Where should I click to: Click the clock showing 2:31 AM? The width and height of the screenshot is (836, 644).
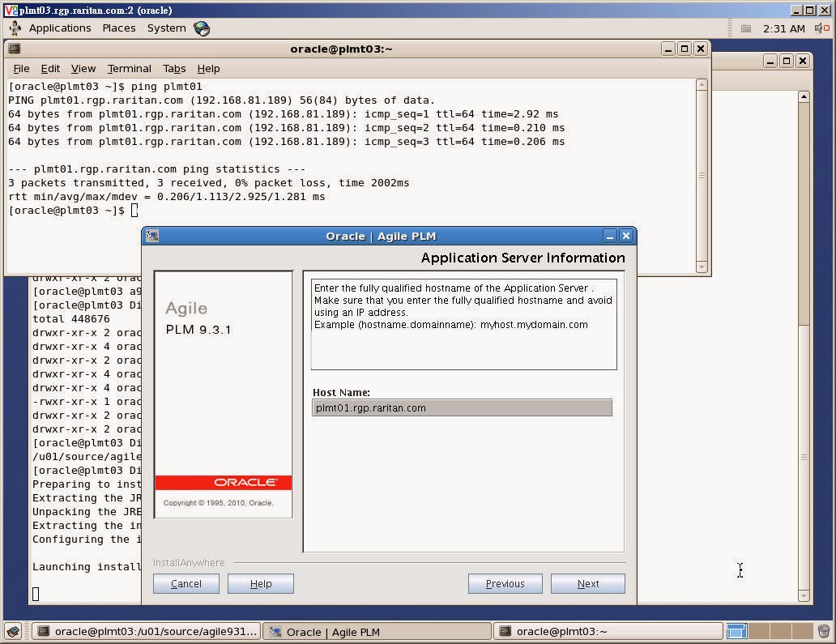coord(784,29)
